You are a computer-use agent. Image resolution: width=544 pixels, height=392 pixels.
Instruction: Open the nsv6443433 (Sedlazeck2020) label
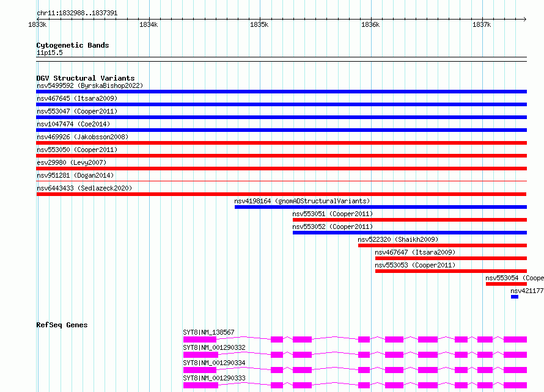click(x=84, y=188)
